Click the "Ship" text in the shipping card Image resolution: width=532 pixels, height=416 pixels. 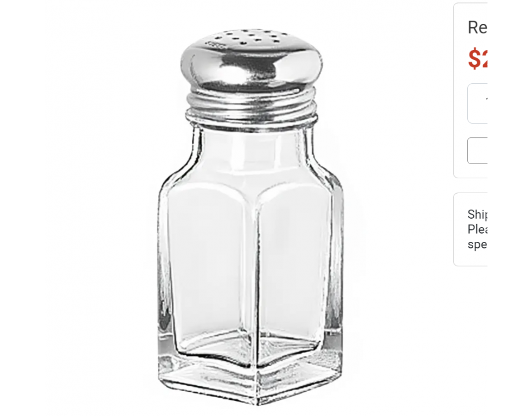point(477,215)
